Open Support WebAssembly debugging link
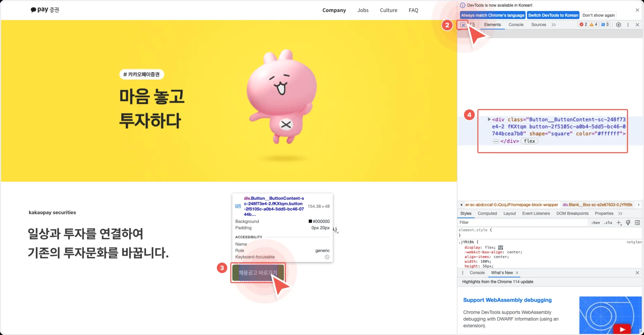The height and width of the screenshot is (335, 644). tap(507, 300)
